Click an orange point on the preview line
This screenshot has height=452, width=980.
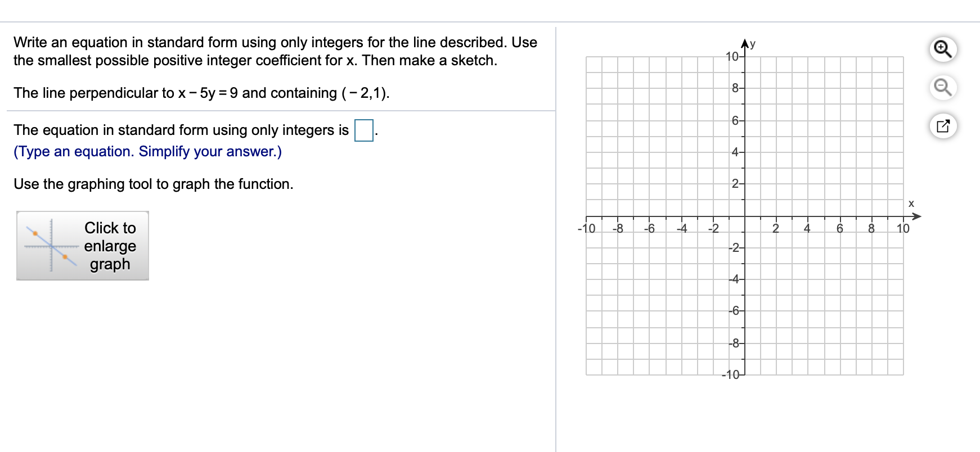(35, 232)
